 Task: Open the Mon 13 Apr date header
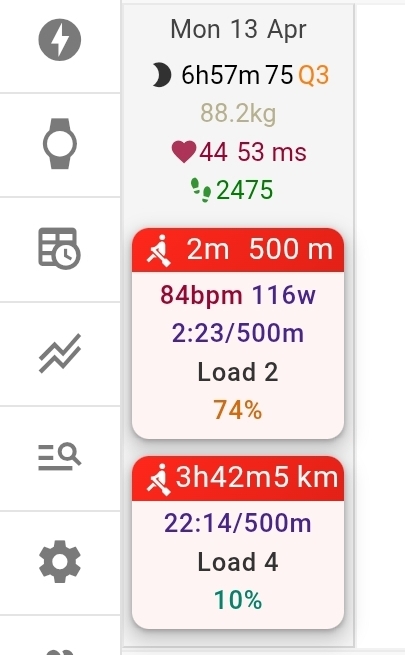pyautogui.click(x=238, y=30)
